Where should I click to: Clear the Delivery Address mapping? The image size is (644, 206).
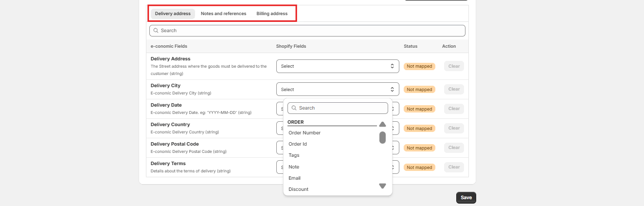[454, 66]
